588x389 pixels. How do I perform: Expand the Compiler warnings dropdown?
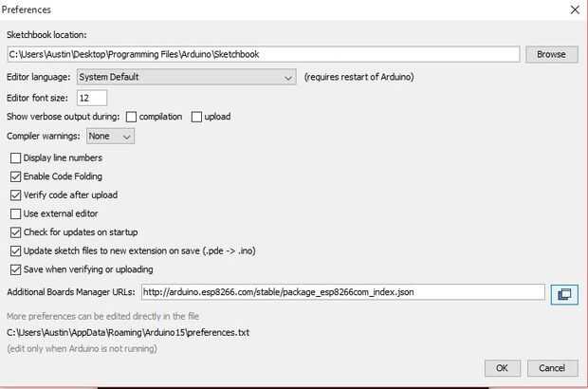coord(110,137)
